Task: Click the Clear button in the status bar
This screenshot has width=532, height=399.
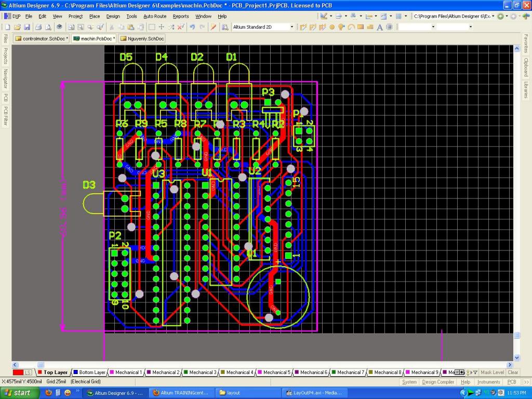Action: tap(513, 373)
